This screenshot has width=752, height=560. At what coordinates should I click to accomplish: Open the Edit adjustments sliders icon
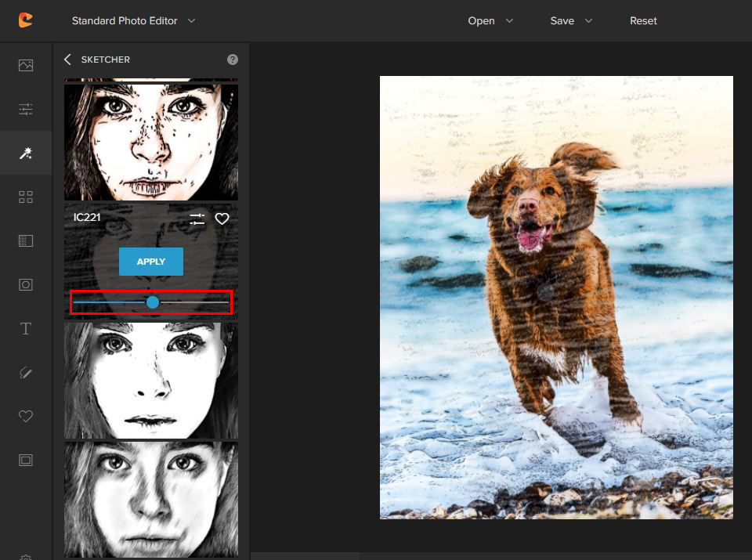point(26,109)
